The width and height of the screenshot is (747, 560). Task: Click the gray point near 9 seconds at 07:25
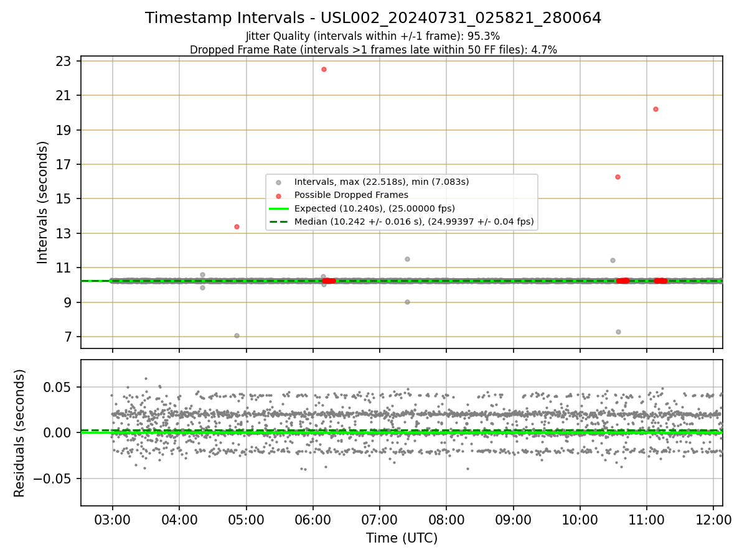pos(407,302)
